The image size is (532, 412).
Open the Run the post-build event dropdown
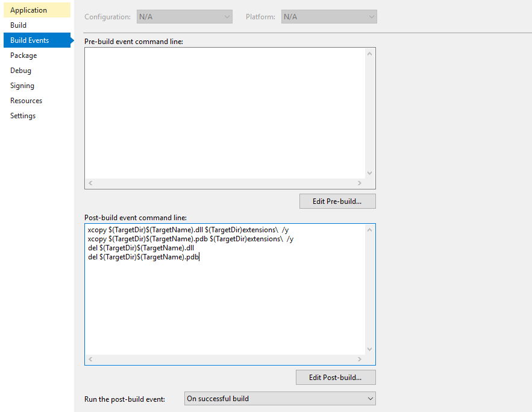click(279, 399)
